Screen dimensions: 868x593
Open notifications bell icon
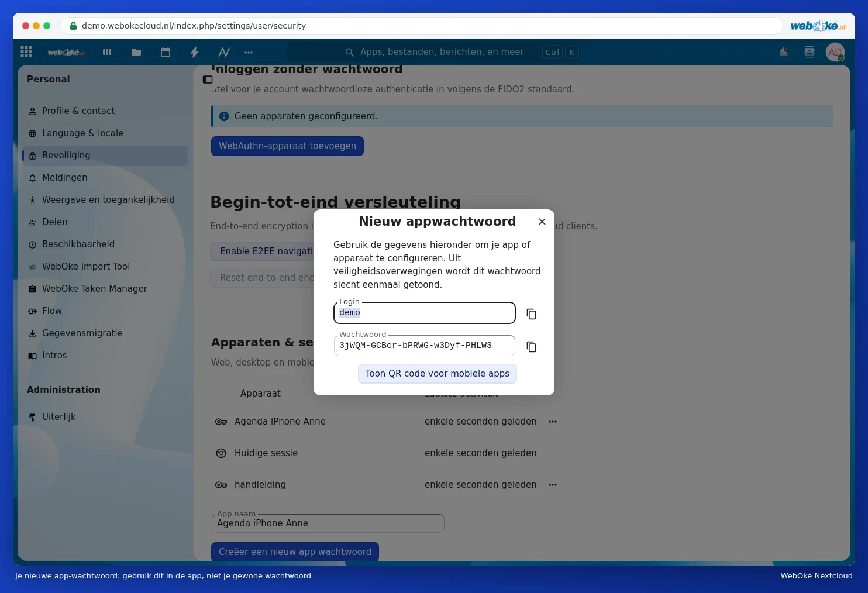coord(784,52)
